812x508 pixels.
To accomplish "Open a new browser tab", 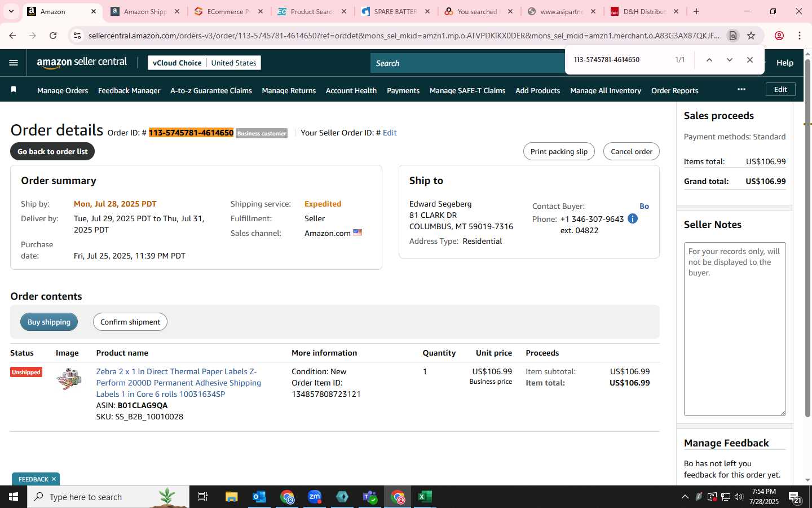I will click(696, 11).
